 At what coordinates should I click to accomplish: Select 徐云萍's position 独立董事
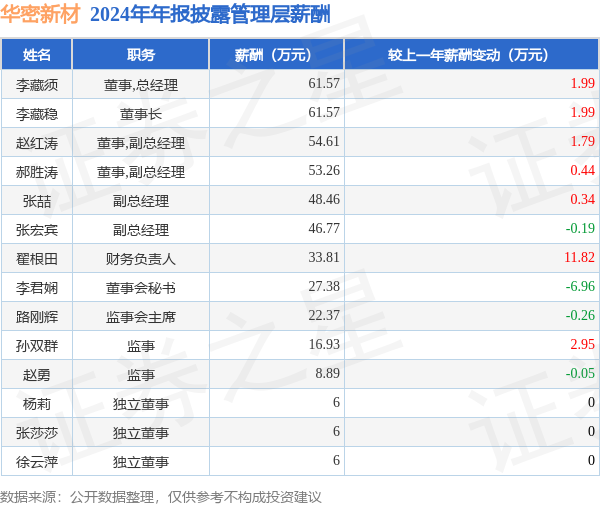click(141, 462)
